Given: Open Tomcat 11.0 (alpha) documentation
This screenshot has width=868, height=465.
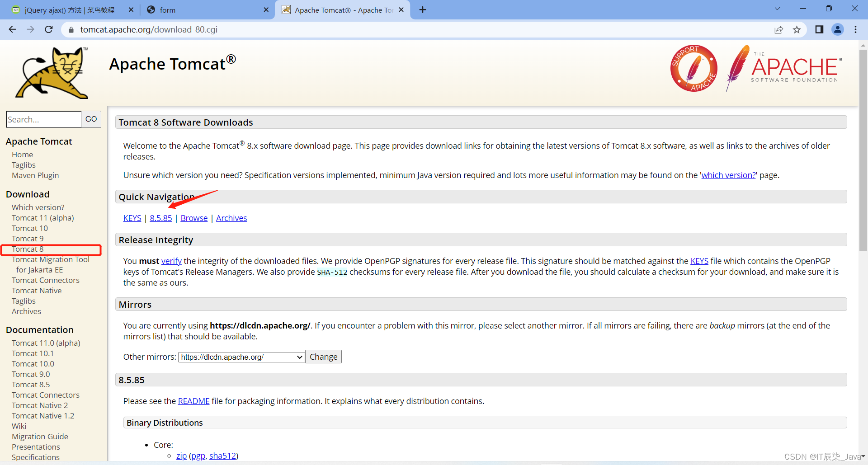Looking at the screenshot, I should click(46, 343).
